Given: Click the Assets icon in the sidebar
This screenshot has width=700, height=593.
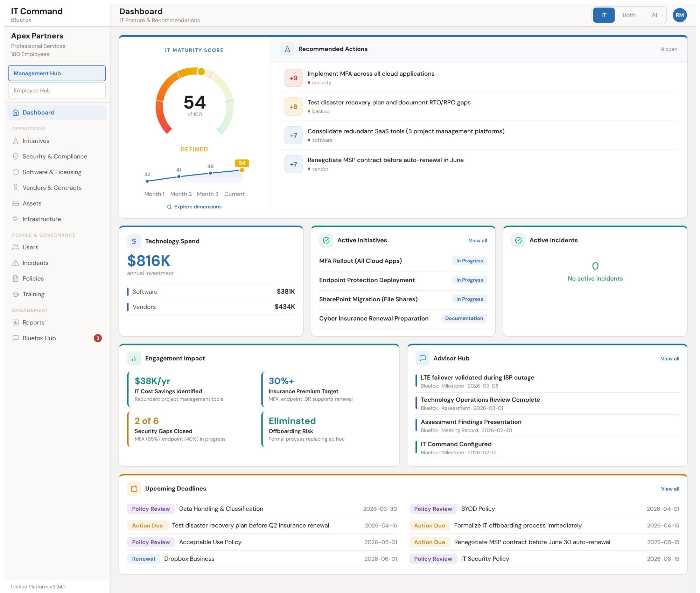Looking at the screenshot, I should pyautogui.click(x=15, y=203).
